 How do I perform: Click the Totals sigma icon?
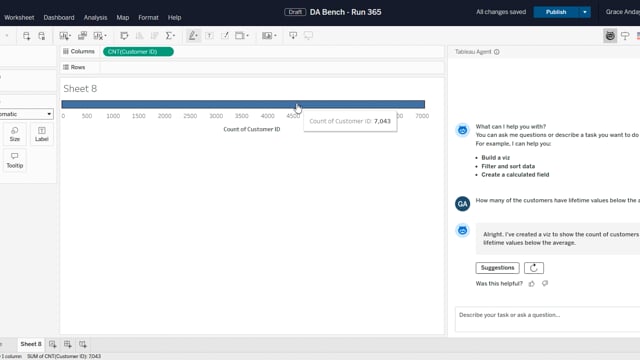click(x=169, y=36)
